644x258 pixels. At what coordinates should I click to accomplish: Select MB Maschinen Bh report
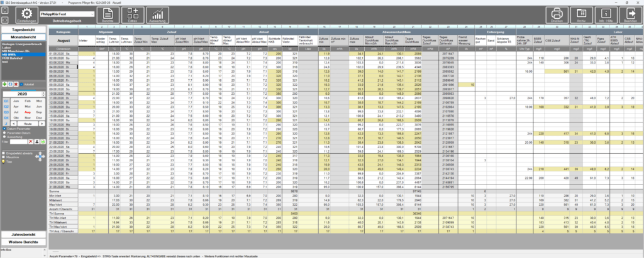[15, 50]
